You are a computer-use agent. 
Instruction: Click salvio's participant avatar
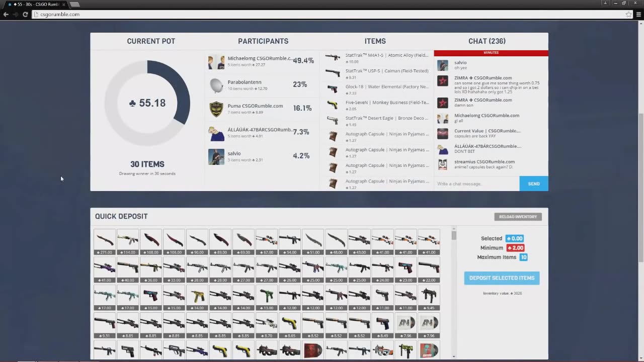(x=216, y=157)
